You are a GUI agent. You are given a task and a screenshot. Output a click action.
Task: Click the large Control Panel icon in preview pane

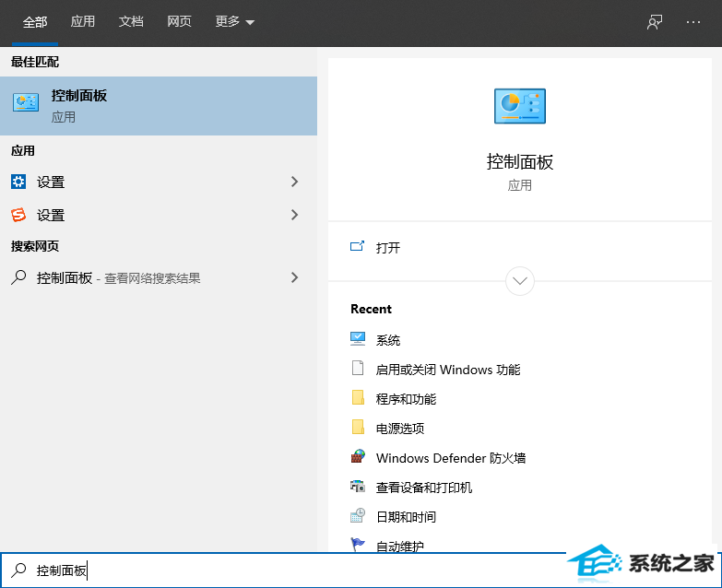tap(520, 106)
